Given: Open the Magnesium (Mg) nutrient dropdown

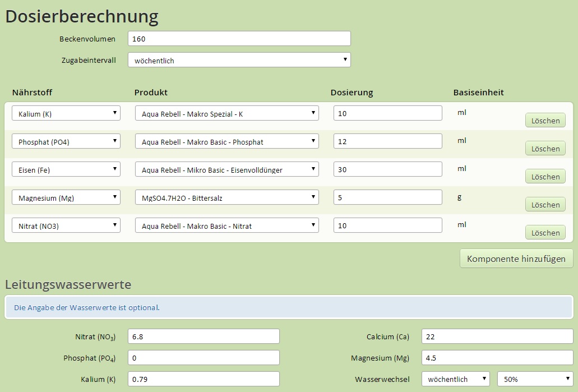Looking at the screenshot, I should point(66,197).
